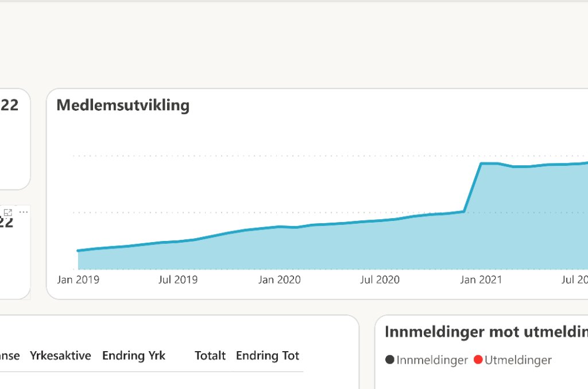Click the red Utmeldinger legend marker
This screenshot has height=389, width=588.
tap(478, 360)
